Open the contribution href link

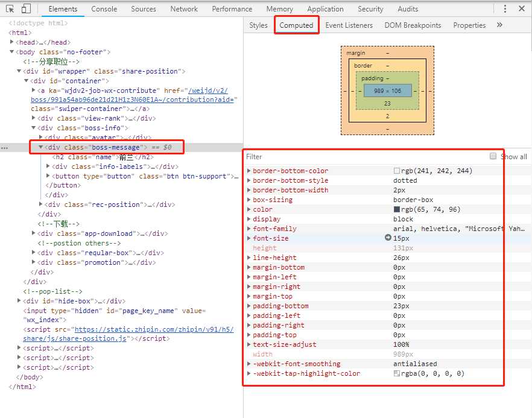click(132, 95)
